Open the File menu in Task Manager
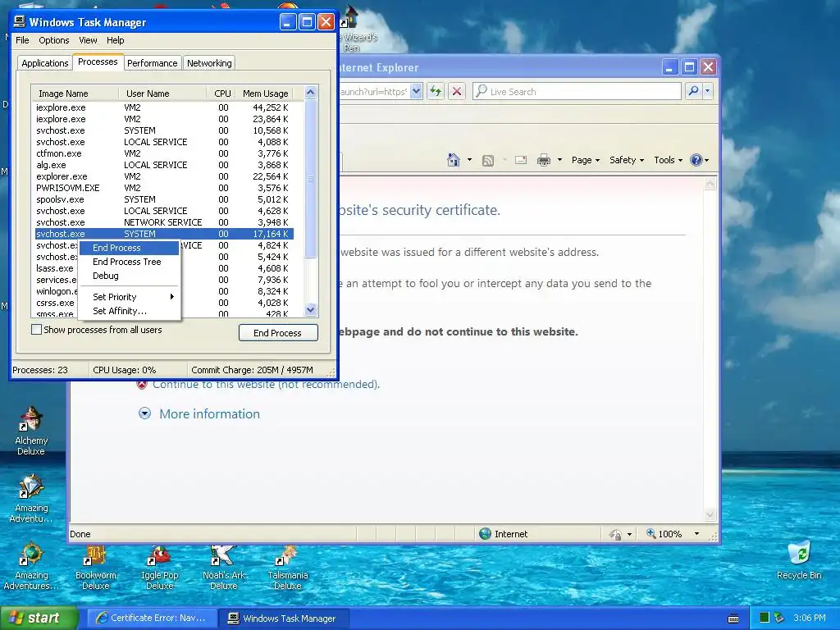Viewport: 840px width, 630px height. point(22,40)
